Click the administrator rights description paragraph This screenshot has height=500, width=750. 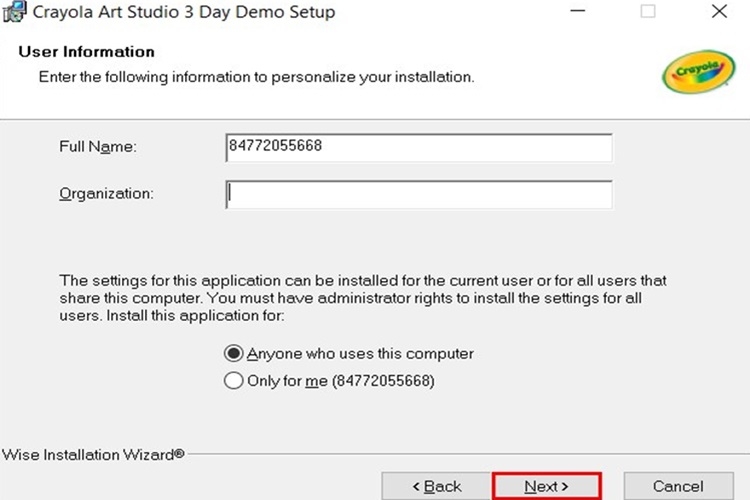click(x=363, y=298)
